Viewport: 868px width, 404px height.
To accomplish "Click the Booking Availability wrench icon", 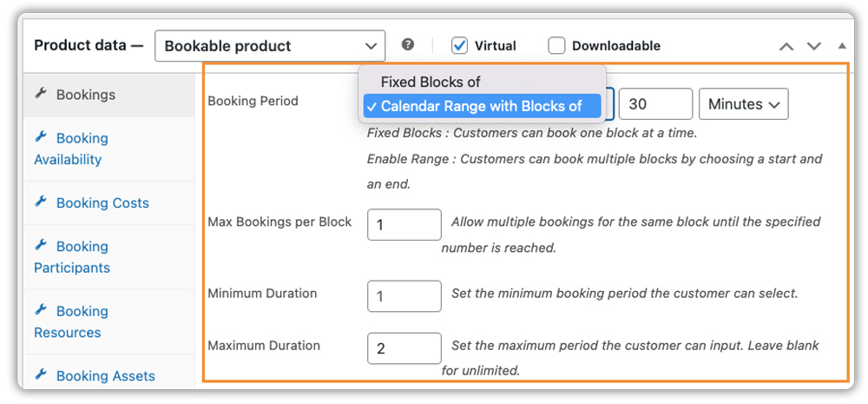I will (41, 136).
